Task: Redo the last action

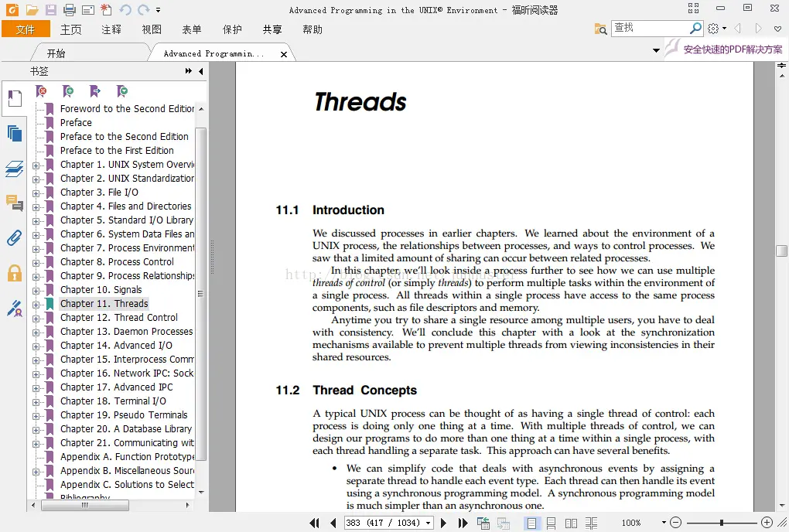Action: pyautogui.click(x=143, y=9)
